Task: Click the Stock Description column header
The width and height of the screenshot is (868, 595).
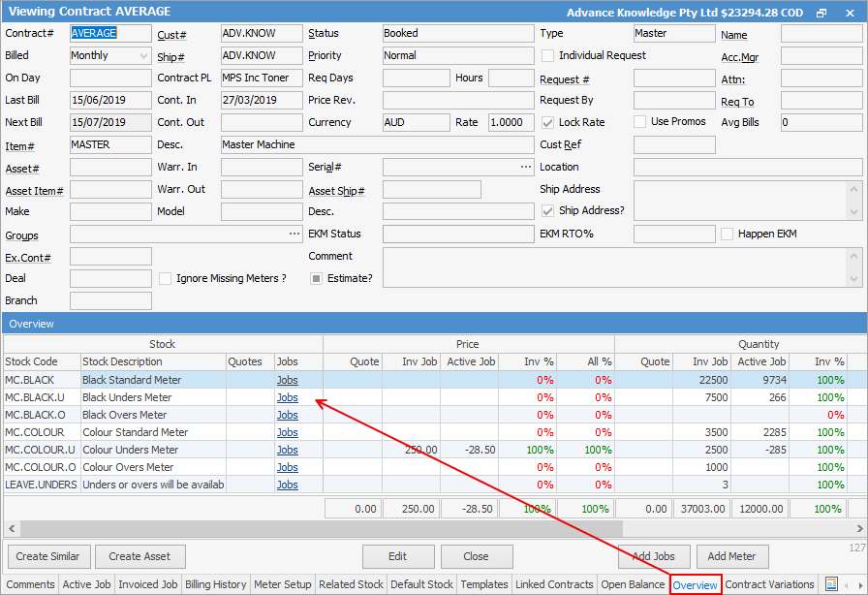Action: (x=153, y=361)
